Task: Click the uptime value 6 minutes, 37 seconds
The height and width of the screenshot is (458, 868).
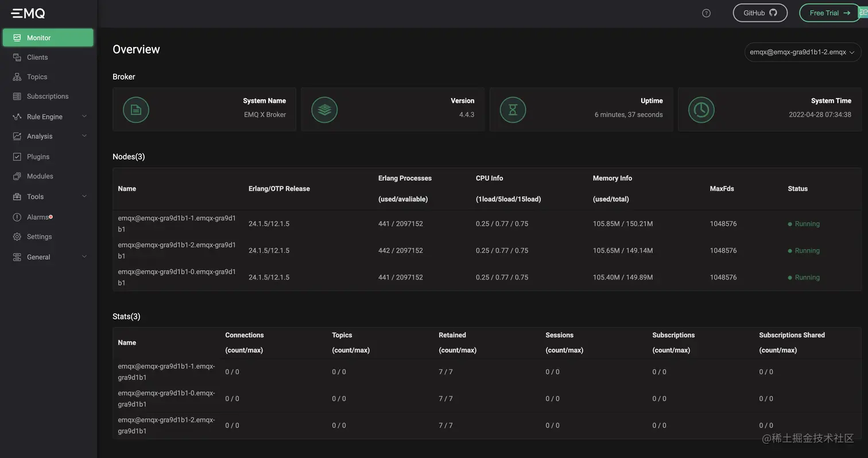Action: [x=629, y=115]
